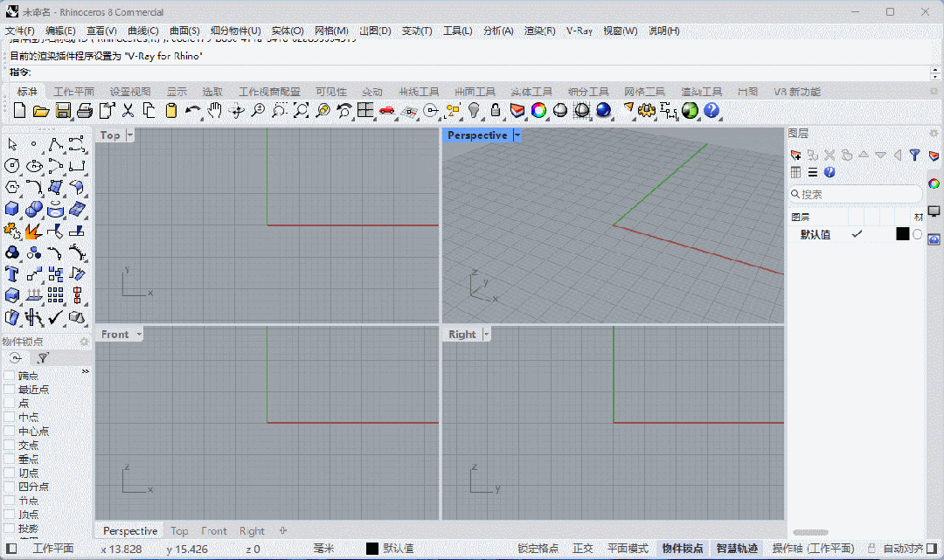Select the Pan hand tool

214,111
